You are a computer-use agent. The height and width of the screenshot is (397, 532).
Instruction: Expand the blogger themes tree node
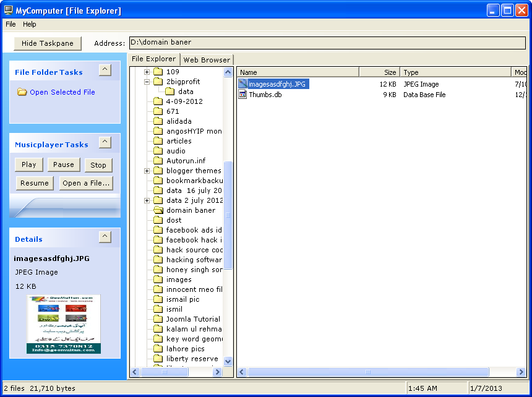coord(146,170)
